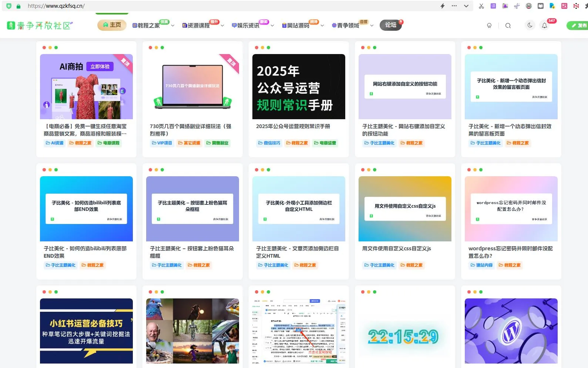Open the site search magnifier icon
The image size is (588, 368).
(508, 26)
